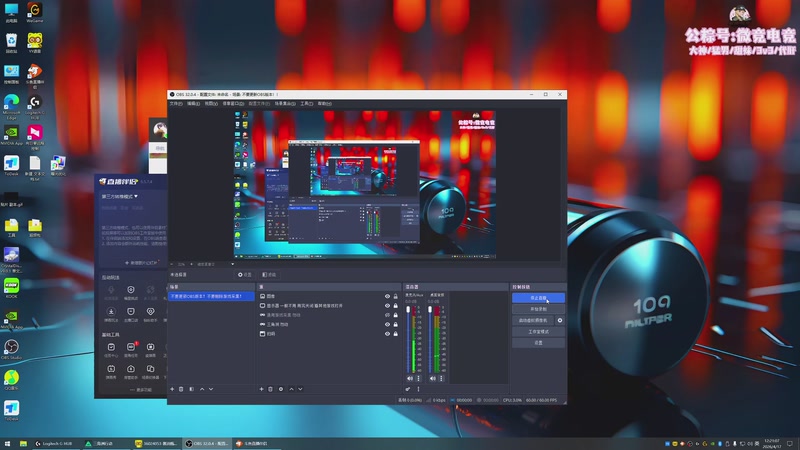Viewport: 800px width, 450px height.
Task: Open 视图 menu in OBS menu bar
Action: pos(211,104)
